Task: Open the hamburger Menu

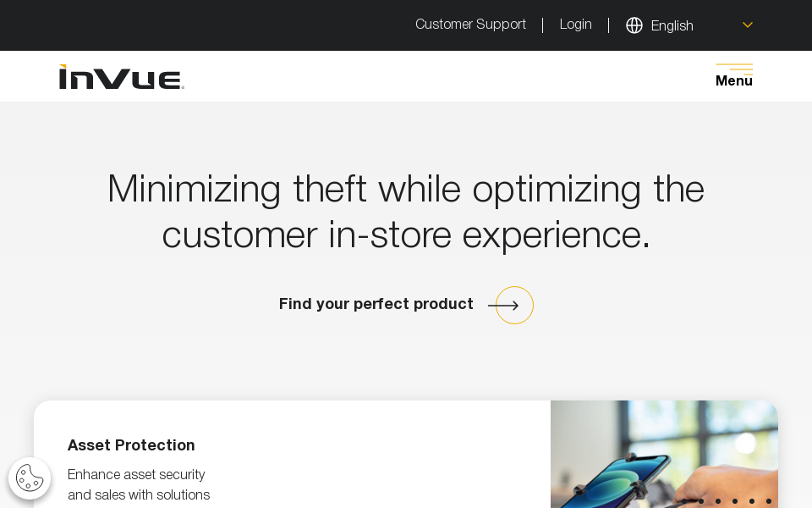Action: click(x=733, y=75)
